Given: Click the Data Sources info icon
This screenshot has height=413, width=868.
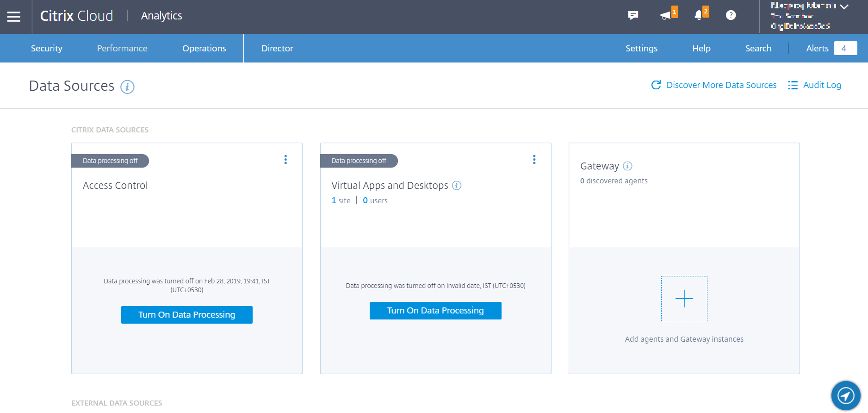Looking at the screenshot, I should 127,87.
